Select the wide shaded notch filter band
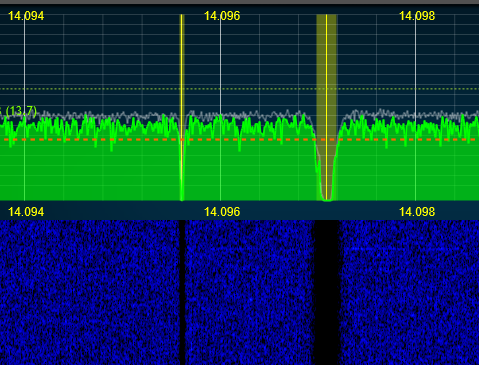The width and height of the screenshot is (479, 365). (x=327, y=107)
